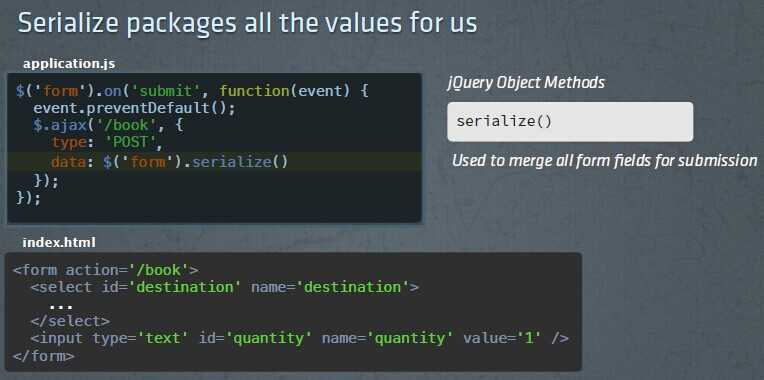Click the input type='text' quantity line
The width and height of the screenshot is (764, 380).
tap(299, 338)
